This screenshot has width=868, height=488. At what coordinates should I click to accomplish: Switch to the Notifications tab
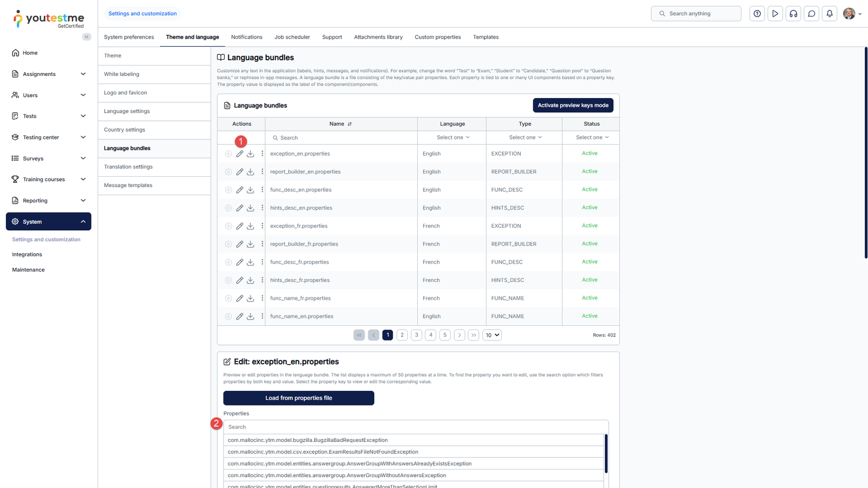246,37
